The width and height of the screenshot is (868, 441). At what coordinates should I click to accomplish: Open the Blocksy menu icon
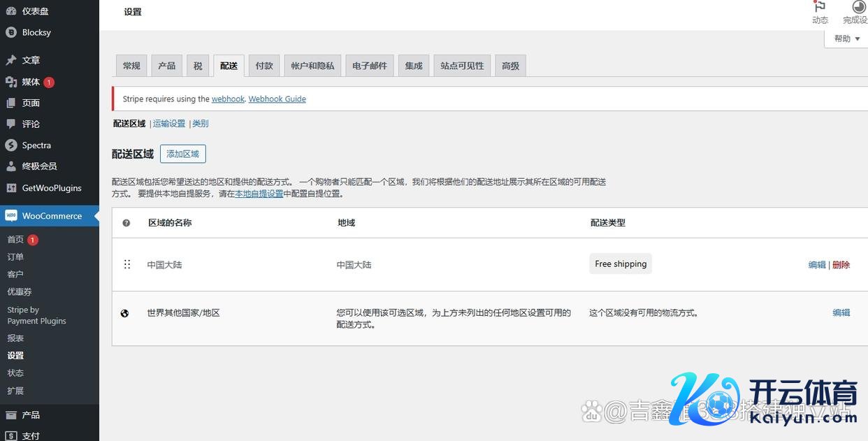tap(10, 32)
